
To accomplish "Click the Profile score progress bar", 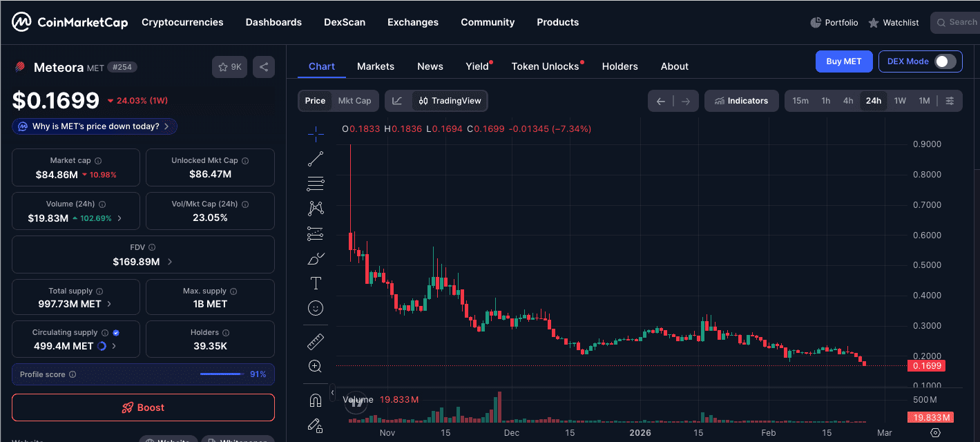I will [221, 374].
